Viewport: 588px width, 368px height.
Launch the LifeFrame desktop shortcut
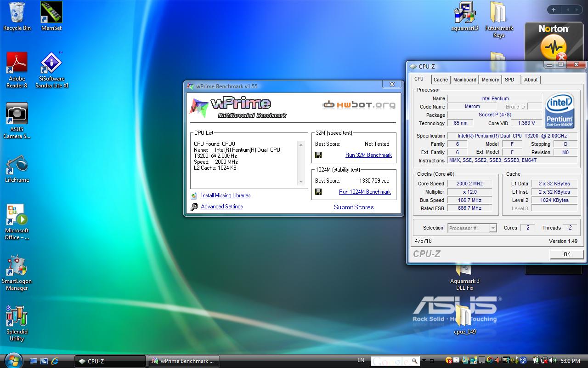click(x=17, y=169)
